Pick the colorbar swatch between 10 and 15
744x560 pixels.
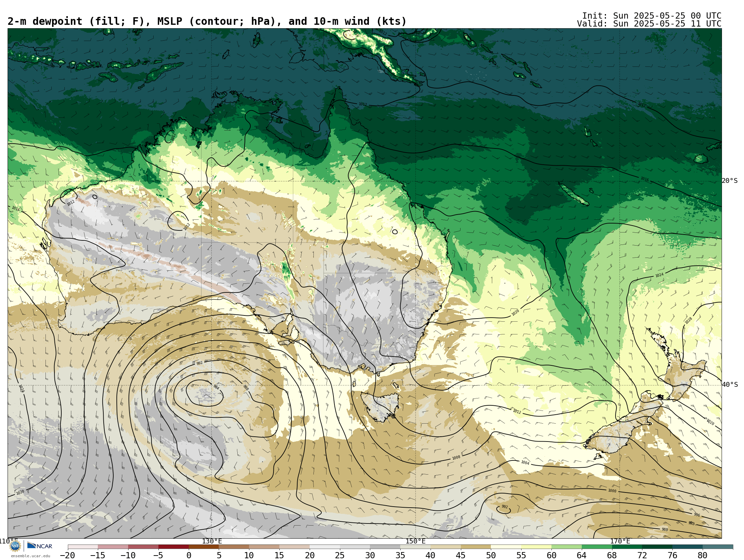point(264,547)
